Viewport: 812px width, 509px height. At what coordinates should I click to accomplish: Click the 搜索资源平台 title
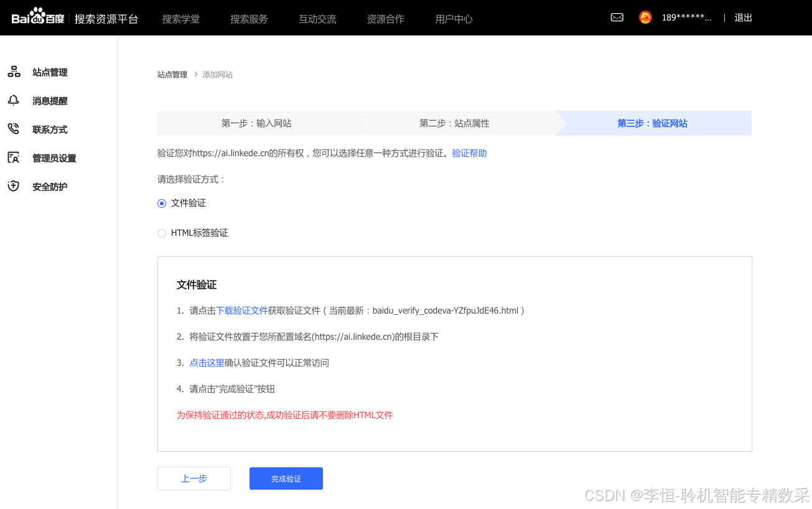pyautogui.click(x=106, y=19)
